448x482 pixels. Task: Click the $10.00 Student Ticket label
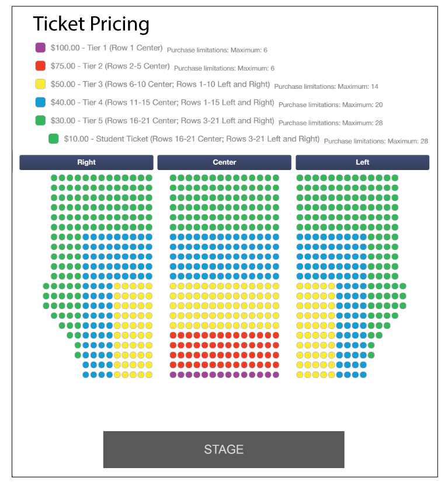tap(192, 139)
